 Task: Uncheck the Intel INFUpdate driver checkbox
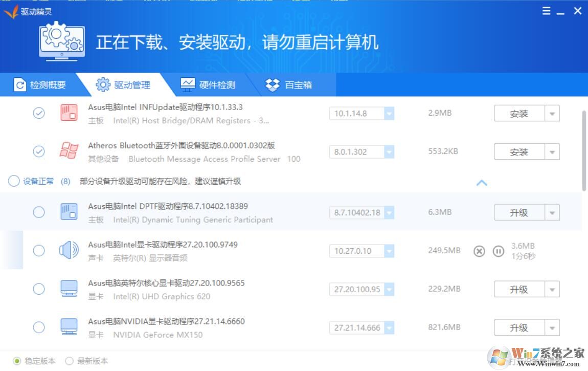[x=39, y=113]
